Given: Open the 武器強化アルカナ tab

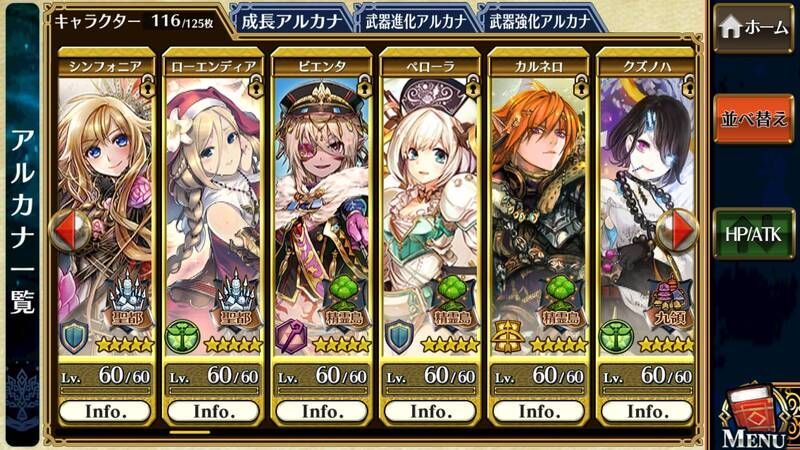Looking at the screenshot, I should pos(540,21).
